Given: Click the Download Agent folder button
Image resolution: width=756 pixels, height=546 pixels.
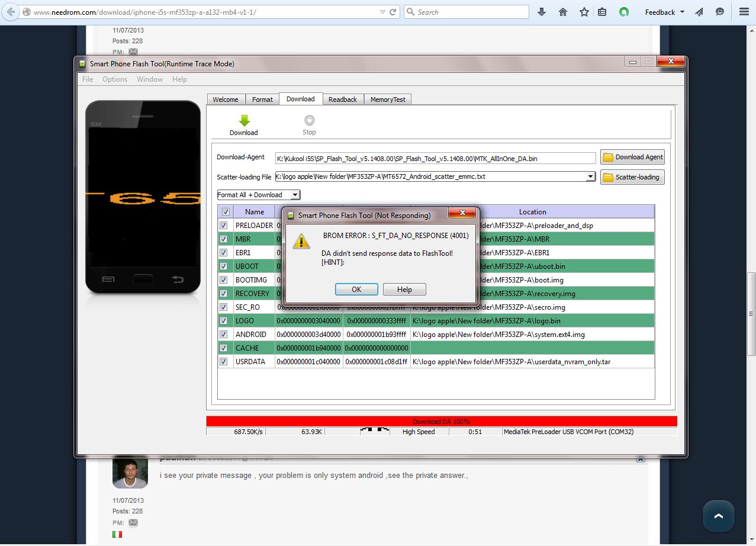Looking at the screenshot, I should click(632, 157).
